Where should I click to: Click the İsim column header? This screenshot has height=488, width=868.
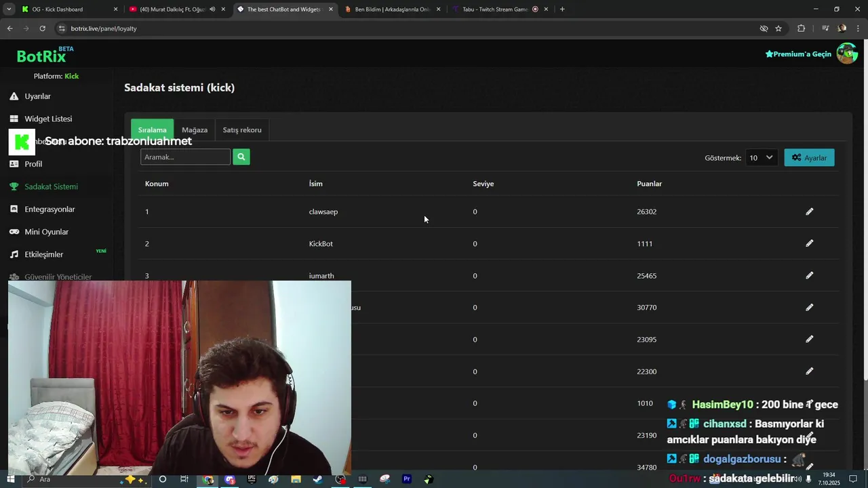315,184
